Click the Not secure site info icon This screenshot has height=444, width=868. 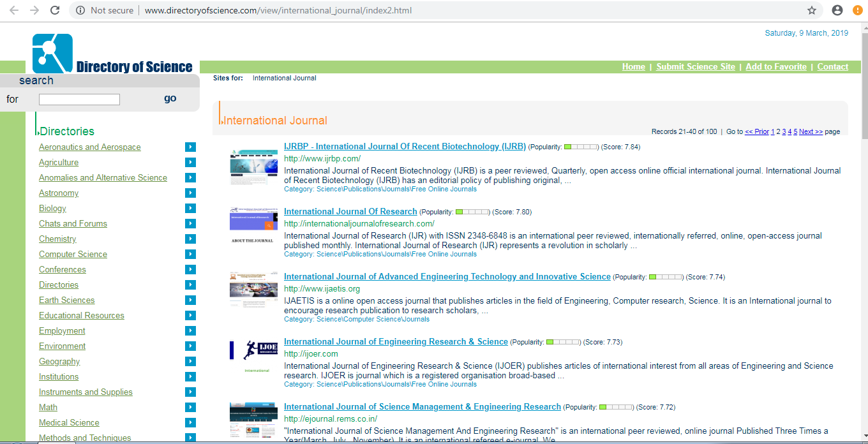pos(80,10)
